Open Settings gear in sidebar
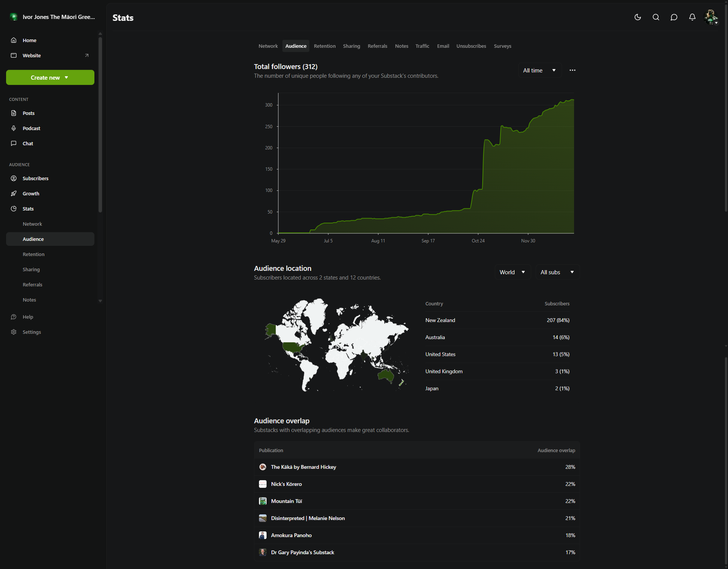Viewport: 728px width, 569px height. 14,332
